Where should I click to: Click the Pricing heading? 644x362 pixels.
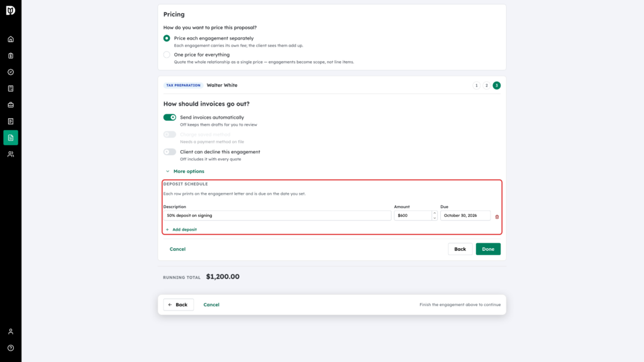pyautogui.click(x=174, y=14)
